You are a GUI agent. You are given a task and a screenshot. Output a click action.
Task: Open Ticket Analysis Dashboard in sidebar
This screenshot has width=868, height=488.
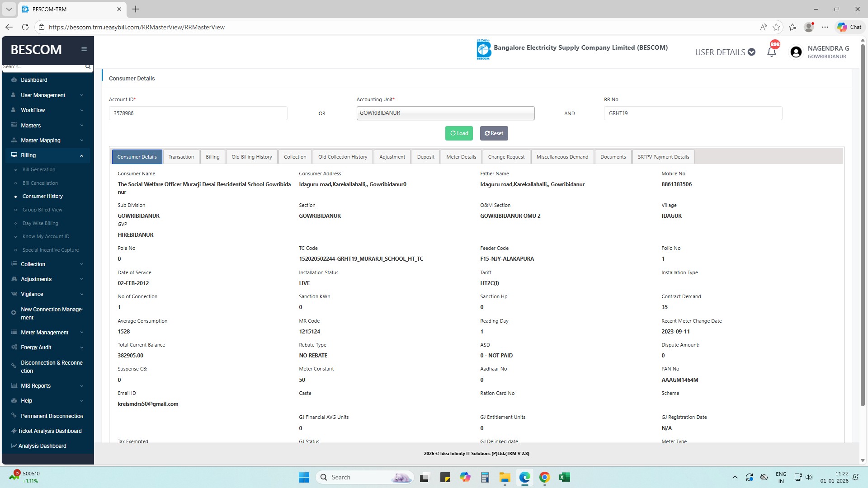(50, 431)
